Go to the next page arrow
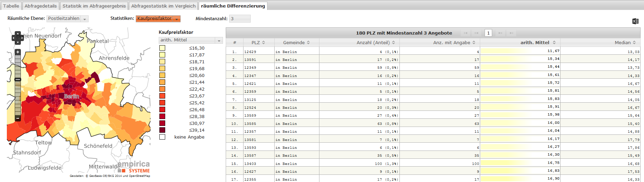This screenshot has height=182, width=644. point(500,33)
